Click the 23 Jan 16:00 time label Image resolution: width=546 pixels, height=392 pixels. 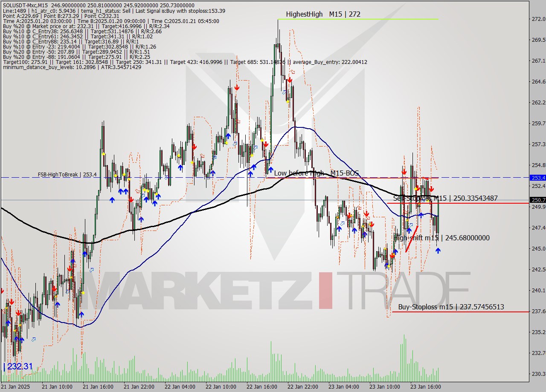pos(426,386)
